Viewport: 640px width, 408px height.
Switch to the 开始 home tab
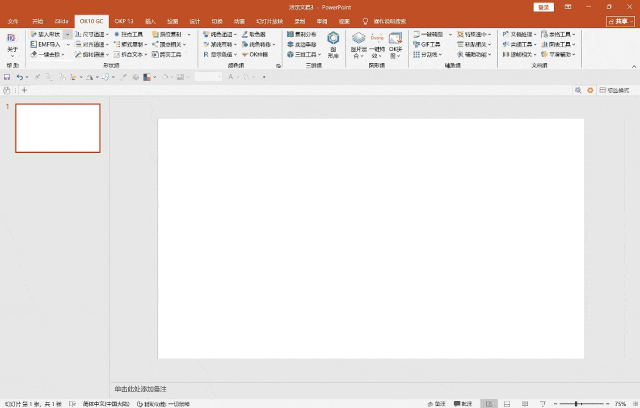[38, 21]
